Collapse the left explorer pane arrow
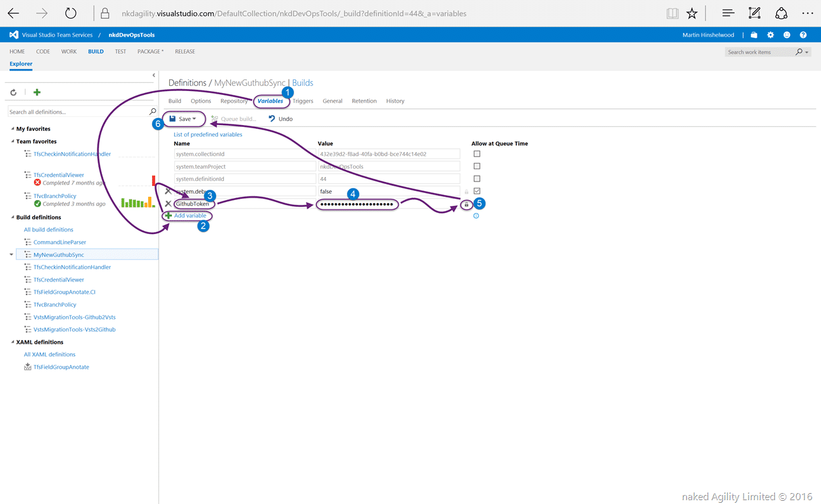821x504 pixels. (x=154, y=75)
